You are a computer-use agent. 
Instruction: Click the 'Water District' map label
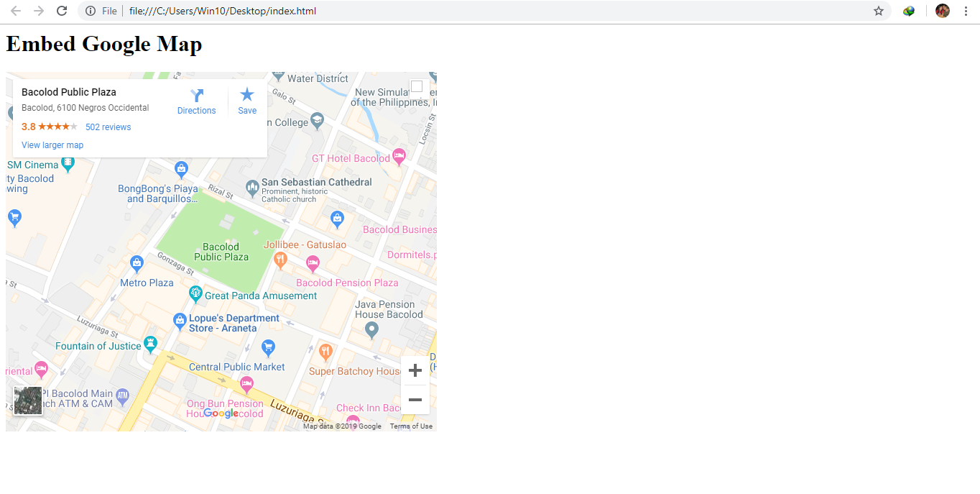point(318,78)
